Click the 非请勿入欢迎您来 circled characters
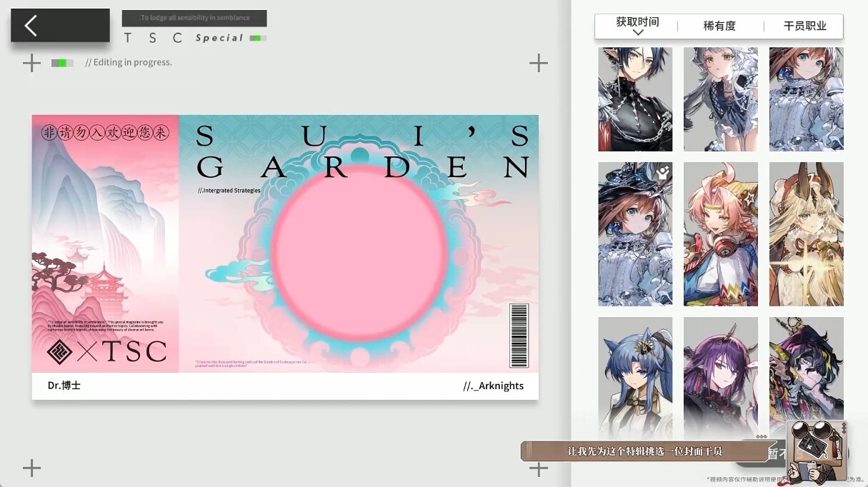The image size is (868, 487). (105, 132)
